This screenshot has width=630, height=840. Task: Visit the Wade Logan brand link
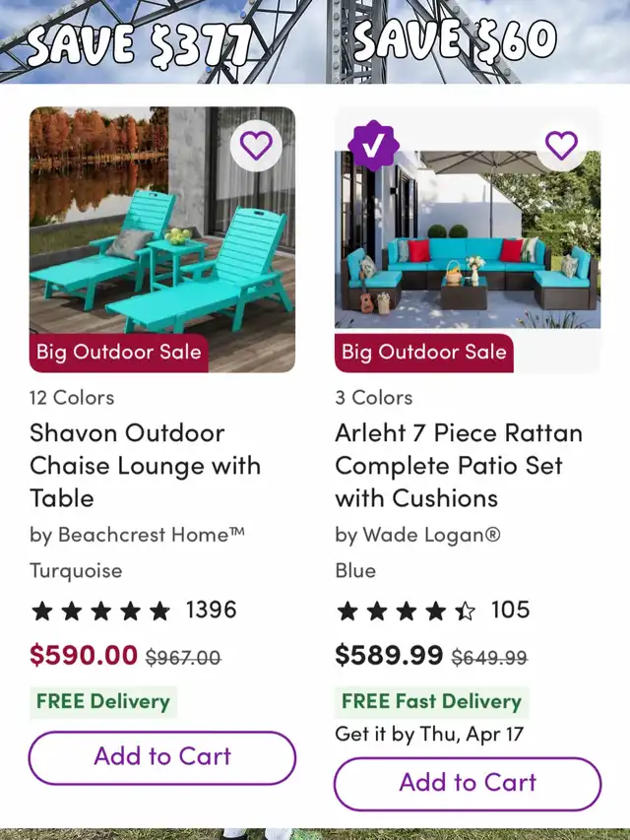(x=417, y=535)
